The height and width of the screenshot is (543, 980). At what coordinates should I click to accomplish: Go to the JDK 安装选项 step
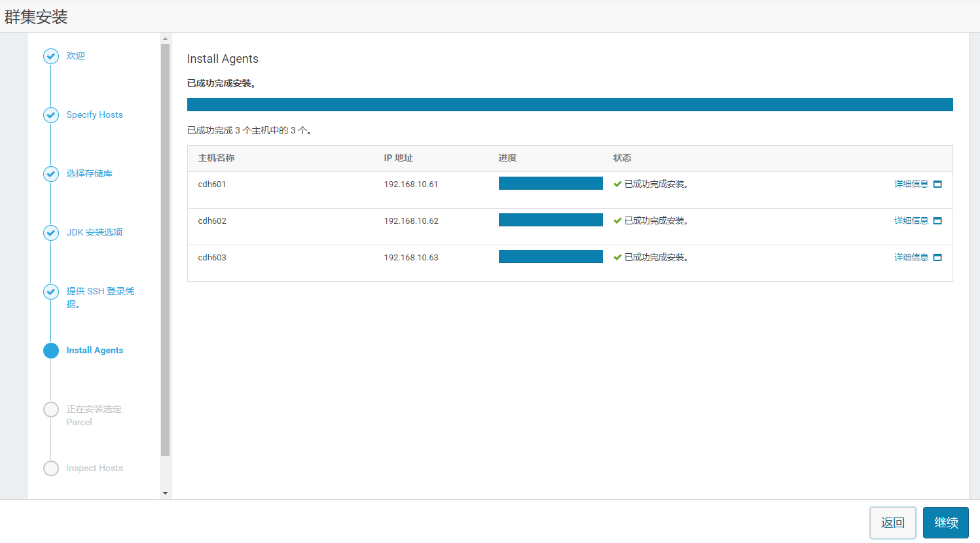click(x=94, y=233)
